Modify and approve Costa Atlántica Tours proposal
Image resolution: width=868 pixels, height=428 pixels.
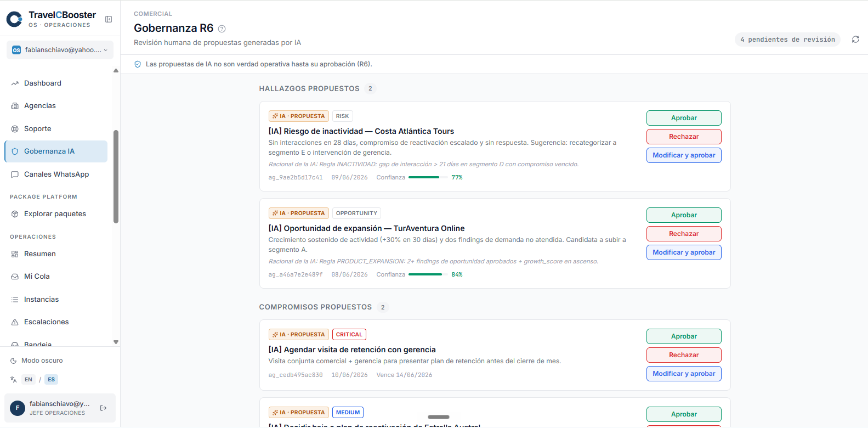[684, 155]
